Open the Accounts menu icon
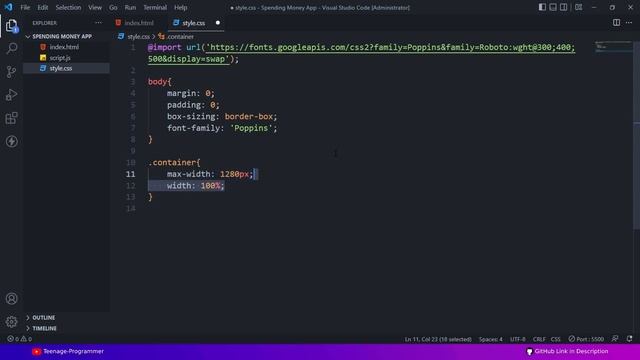 pos(11,298)
